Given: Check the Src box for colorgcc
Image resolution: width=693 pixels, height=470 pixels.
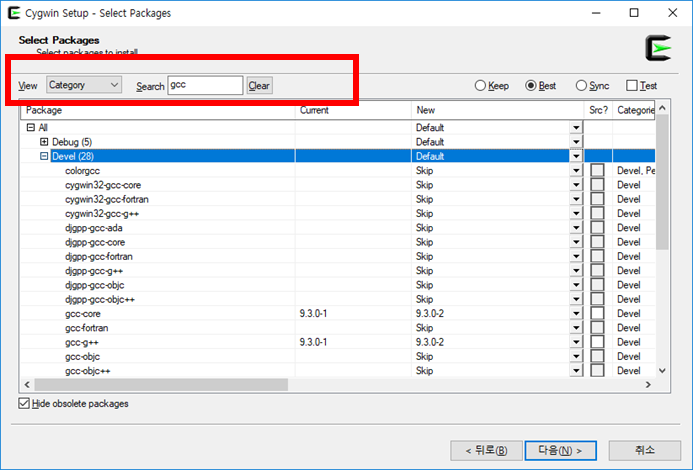Looking at the screenshot, I should pyautogui.click(x=597, y=171).
